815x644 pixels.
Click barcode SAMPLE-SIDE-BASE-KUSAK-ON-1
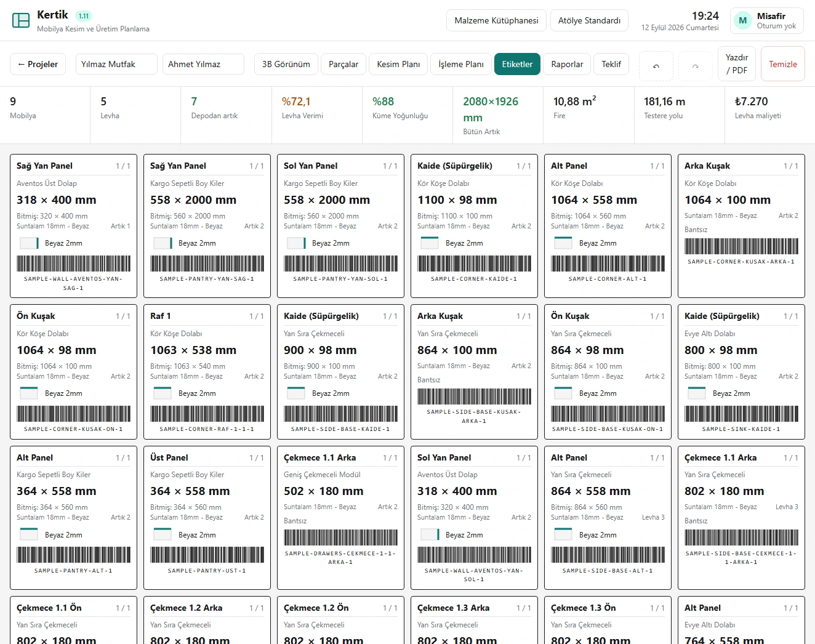click(608, 414)
